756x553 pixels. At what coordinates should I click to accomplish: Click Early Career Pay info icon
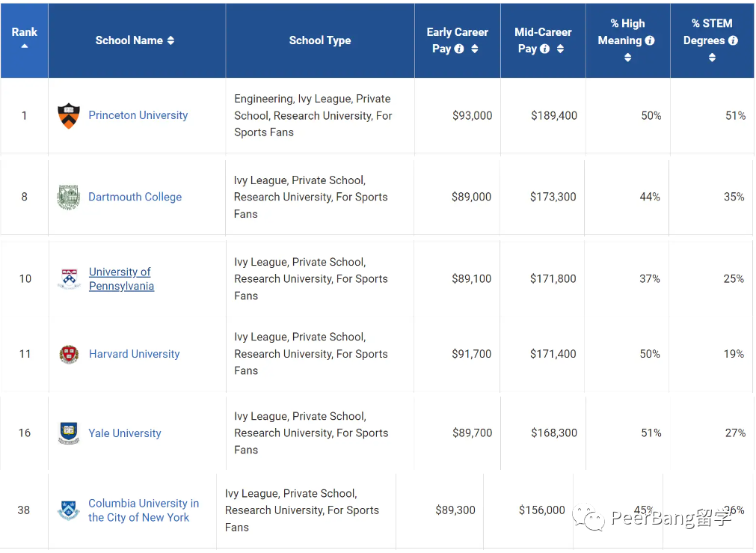coord(459,49)
